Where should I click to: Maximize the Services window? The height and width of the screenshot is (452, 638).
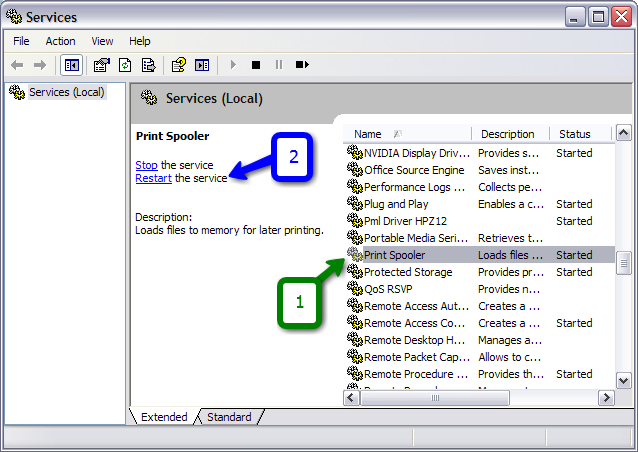point(598,17)
